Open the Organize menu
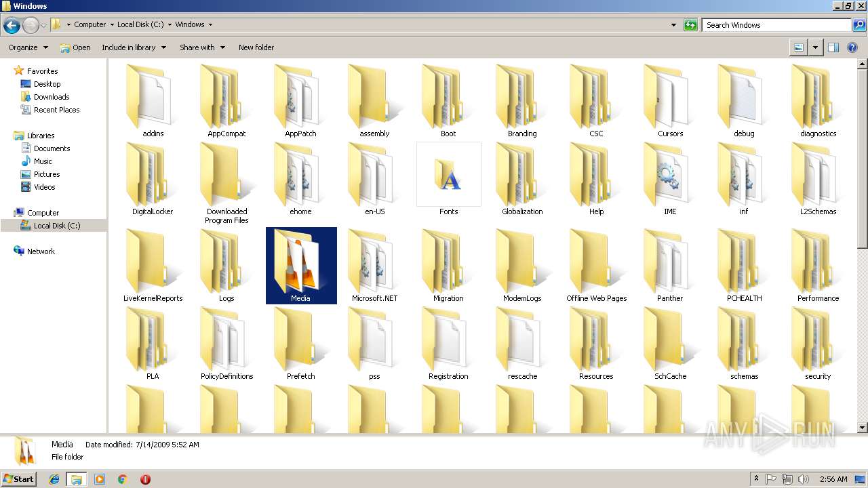The width and height of the screenshot is (868, 488). click(x=28, y=47)
